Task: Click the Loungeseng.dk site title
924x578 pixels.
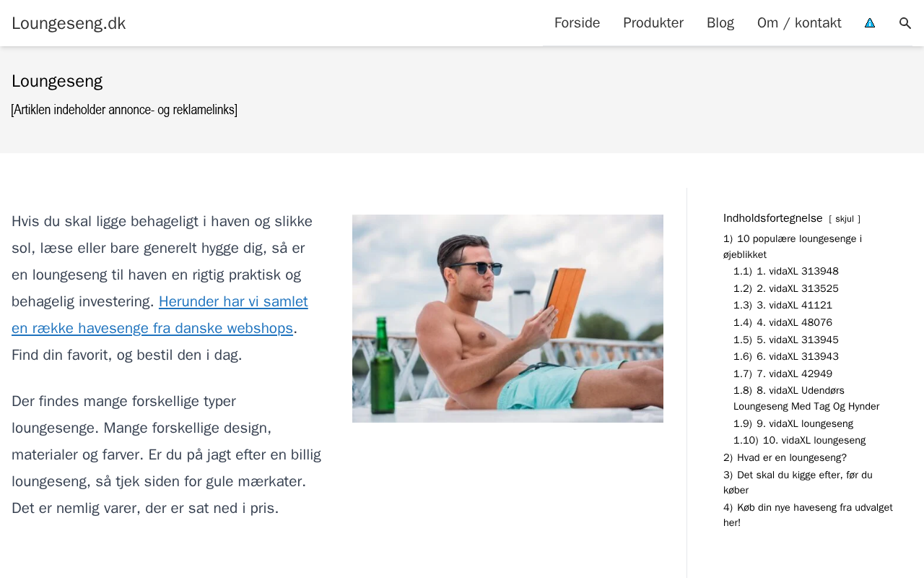Action: point(69,23)
